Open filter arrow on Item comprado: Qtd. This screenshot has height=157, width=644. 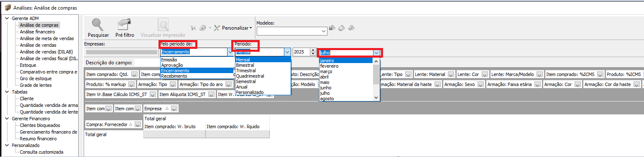[x=134, y=74]
